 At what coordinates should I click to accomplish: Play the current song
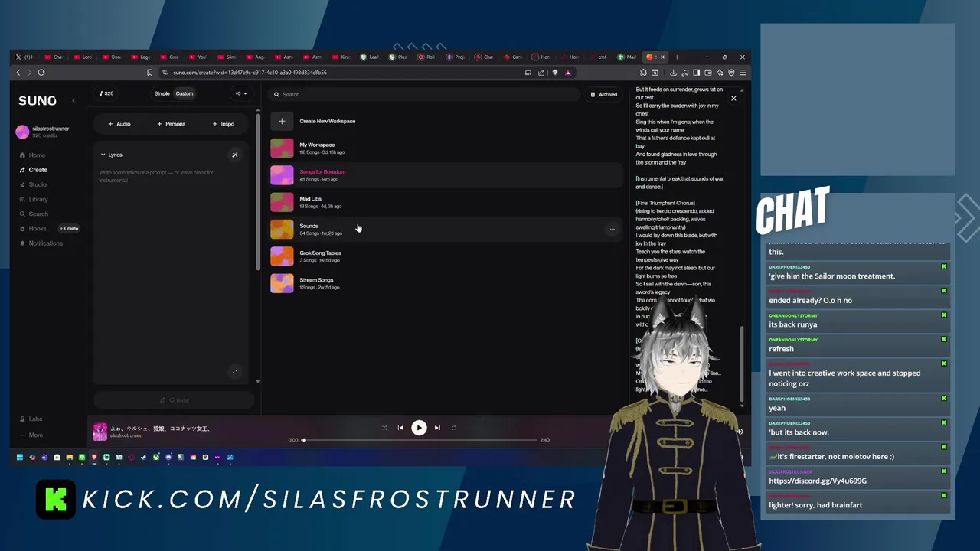[419, 428]
